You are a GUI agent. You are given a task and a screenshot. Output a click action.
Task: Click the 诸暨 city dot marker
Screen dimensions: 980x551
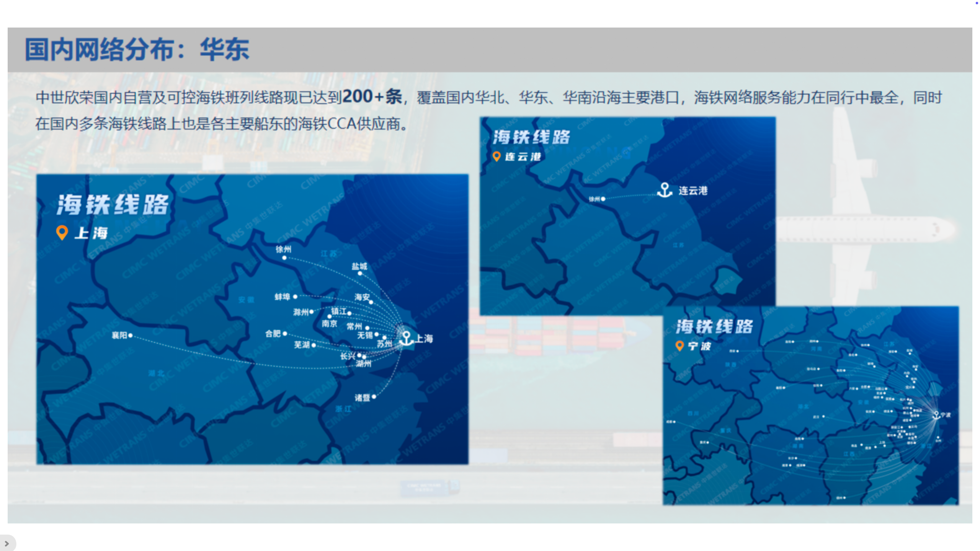point(374,397)
